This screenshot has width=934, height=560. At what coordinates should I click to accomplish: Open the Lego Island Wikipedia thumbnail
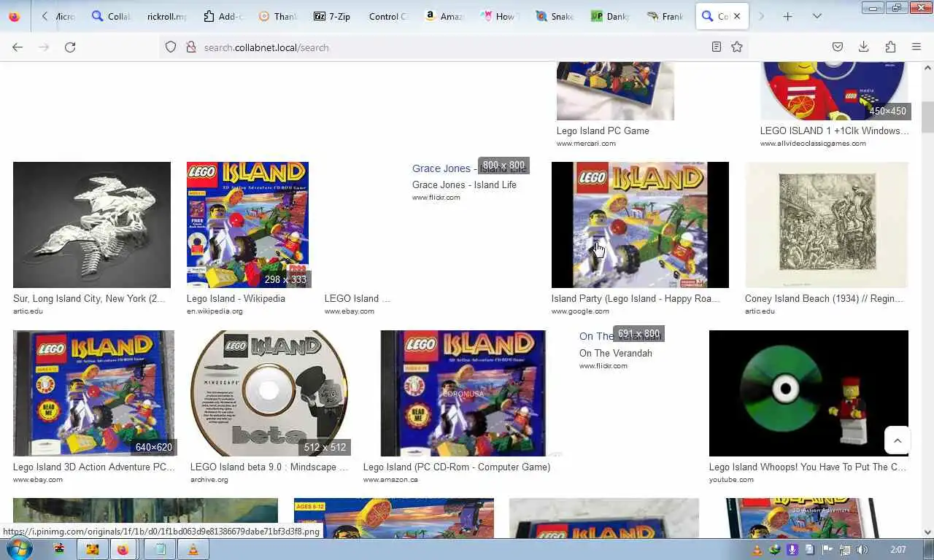tap(247, 225)
